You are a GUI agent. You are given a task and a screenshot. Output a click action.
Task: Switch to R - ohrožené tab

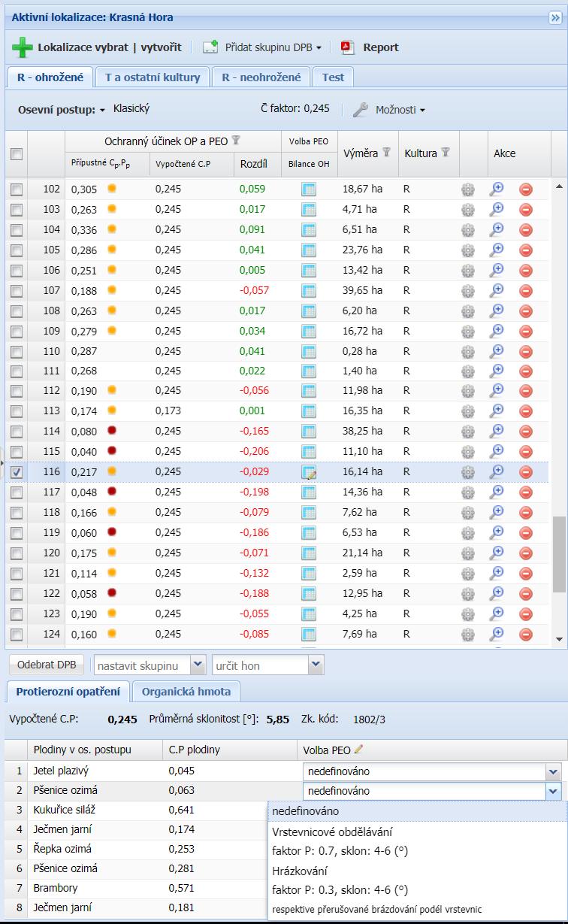click(50, 77)
